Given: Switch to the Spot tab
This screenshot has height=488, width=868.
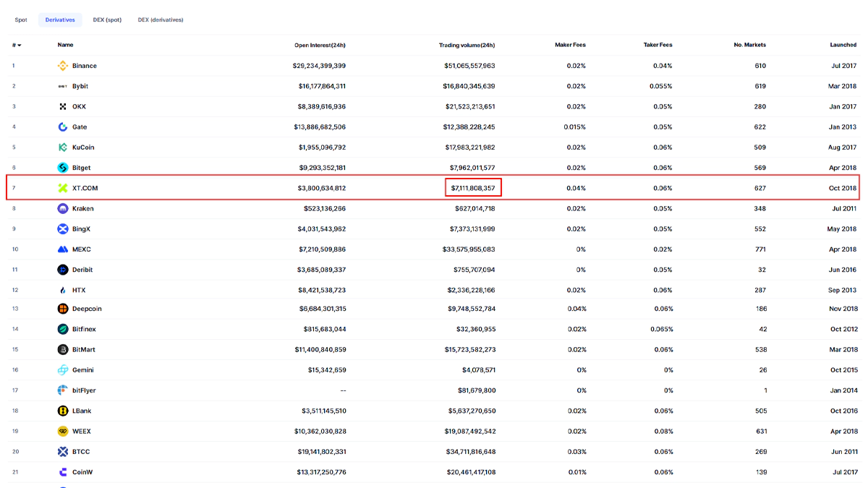Looking at the screenshot, I should click(21, 20).
